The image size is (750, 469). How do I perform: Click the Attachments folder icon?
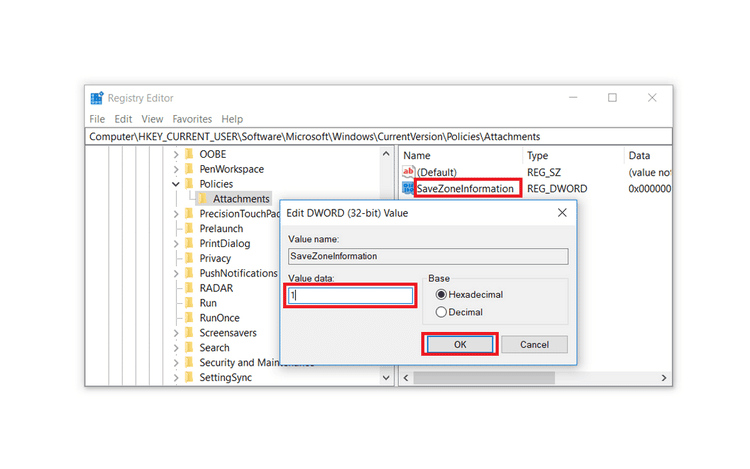203,198
